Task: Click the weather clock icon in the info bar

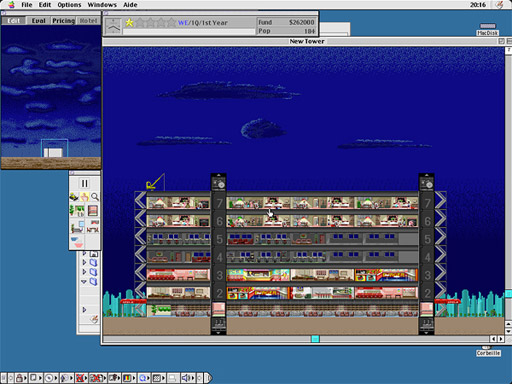Action: 113,26
